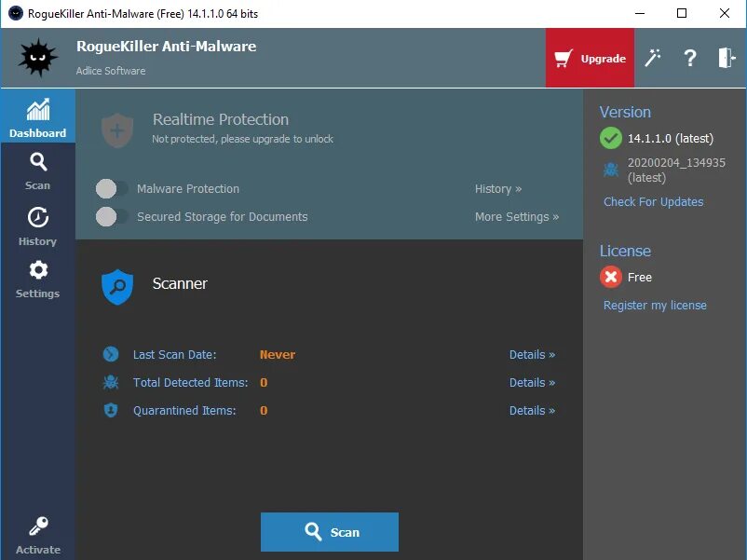Maximize the RogueKiller window
747x560 pixels.
click(x=682, y=13)
